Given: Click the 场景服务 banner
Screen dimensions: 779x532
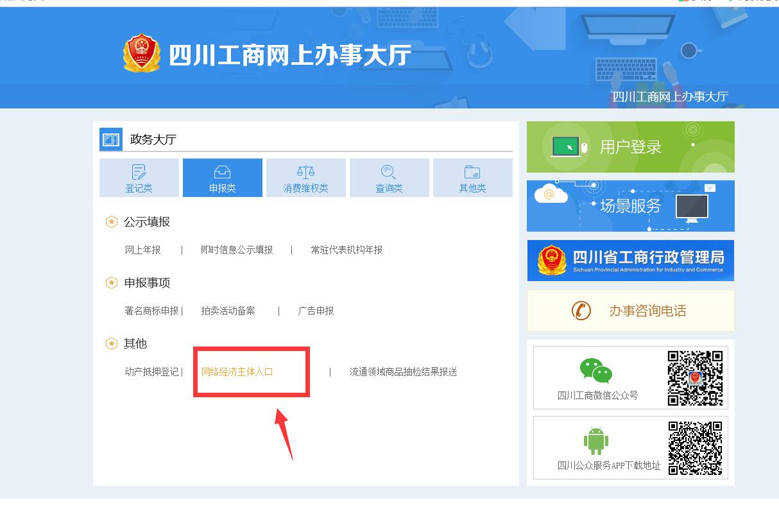Looking at the screenshot, I should click(x=629, y=205).
